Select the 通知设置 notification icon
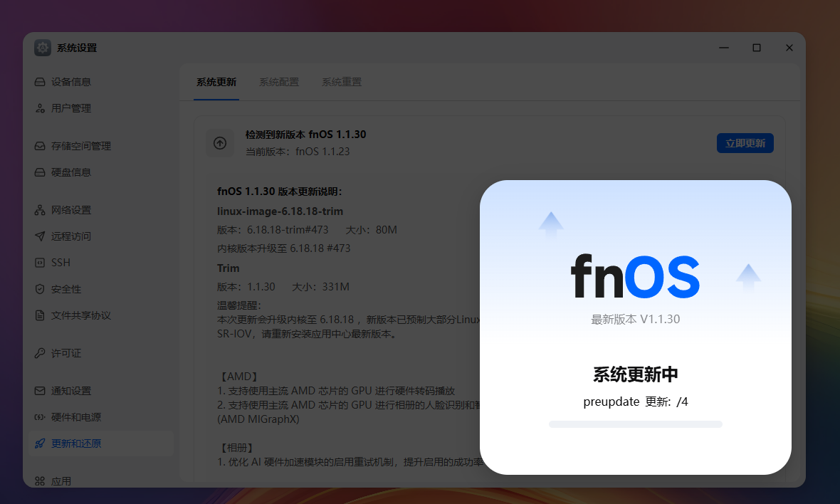This screenshot has width=840, height=504. [39, 390]
